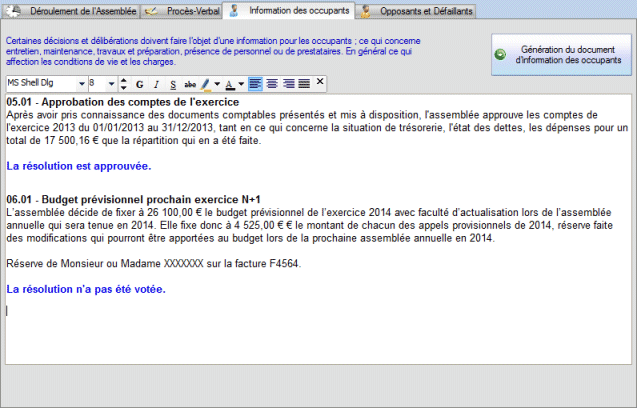Open the font color dropdown arrow
637x408 pixels.
click(x=241, y=84)
